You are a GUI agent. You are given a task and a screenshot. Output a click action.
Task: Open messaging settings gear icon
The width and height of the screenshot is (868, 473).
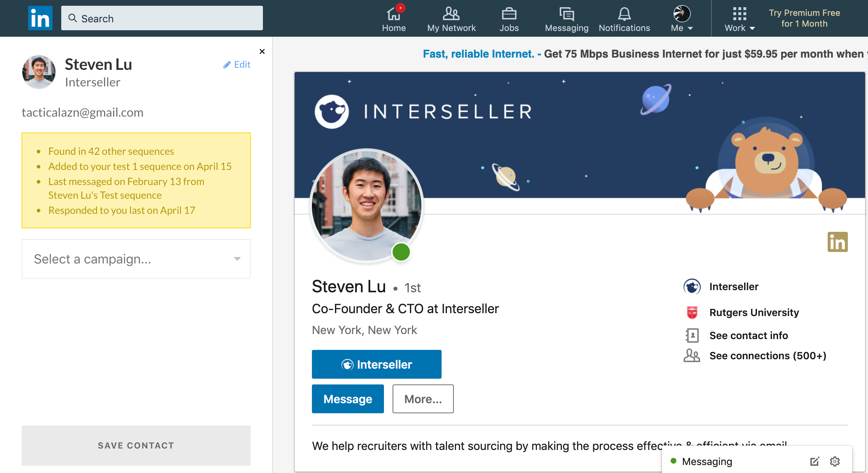(x=835, y=461)
